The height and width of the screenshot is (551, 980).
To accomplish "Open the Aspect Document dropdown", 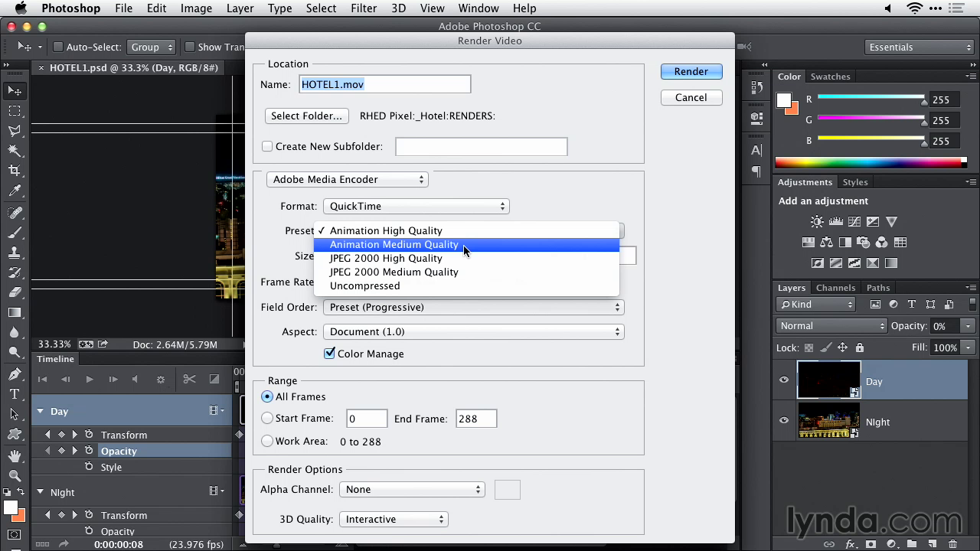I will click(x=473, y=331).
